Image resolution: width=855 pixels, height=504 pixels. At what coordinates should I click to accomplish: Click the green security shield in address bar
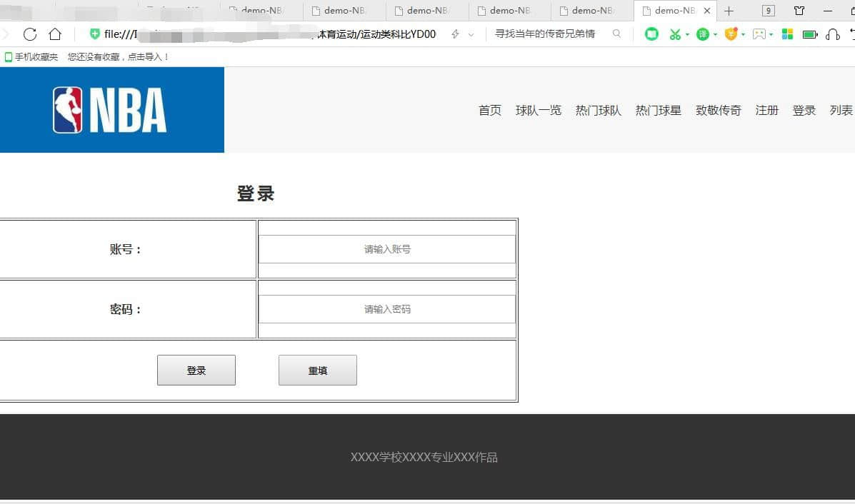coord(95,34)
